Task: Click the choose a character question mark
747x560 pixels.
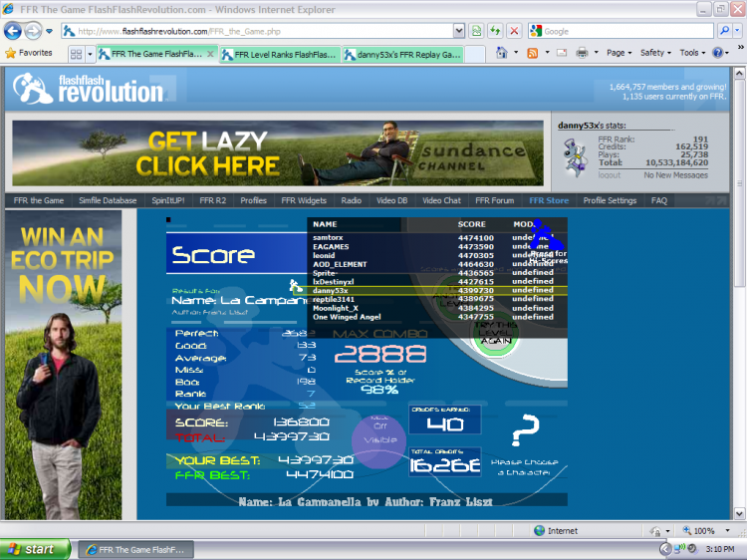Action: coord(525,430)
